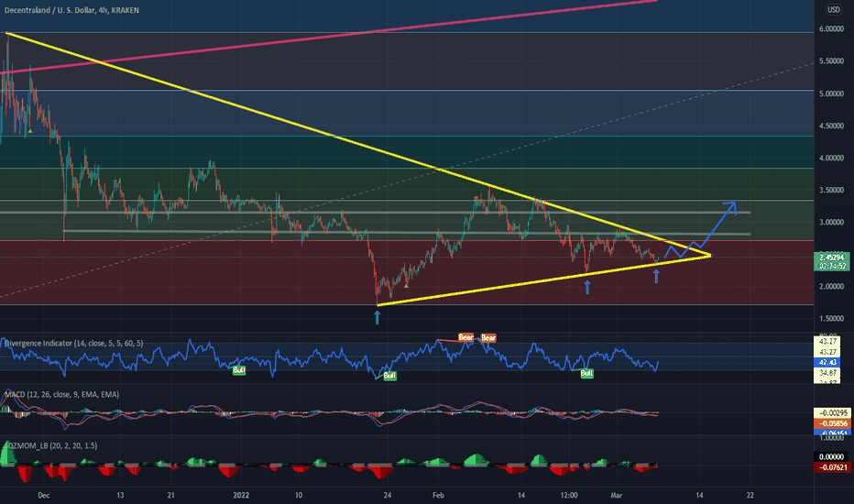Click the 2.00000 price axis label

pyautogui.click(x=831, y=287)
